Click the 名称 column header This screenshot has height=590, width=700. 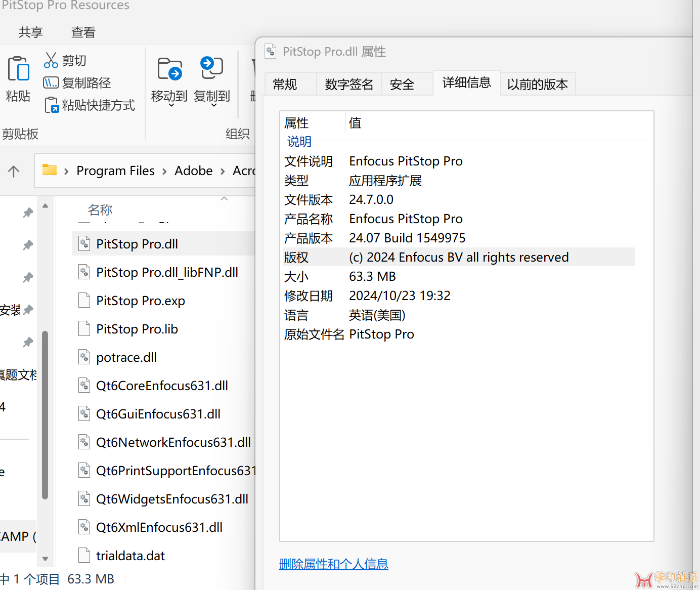(x=100, y=210)
